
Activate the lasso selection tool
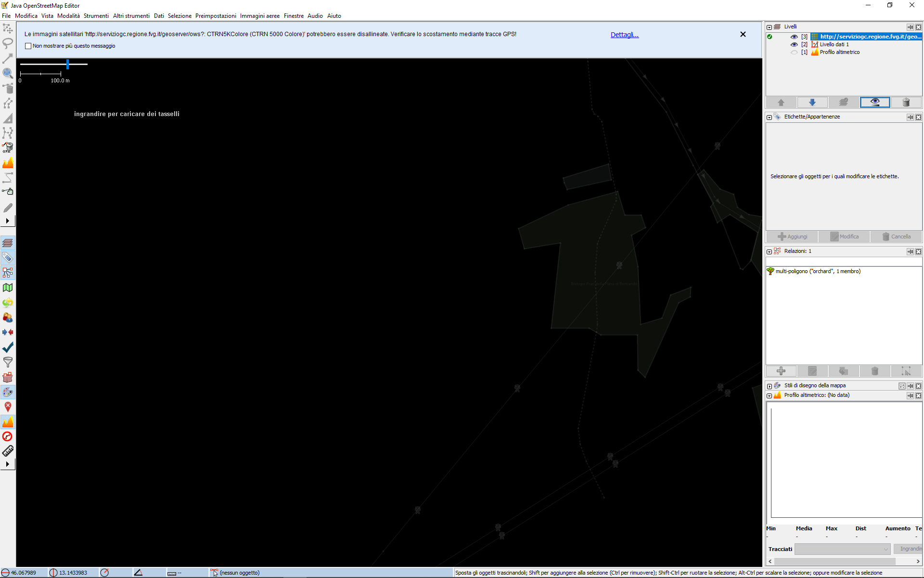point(8,43)
